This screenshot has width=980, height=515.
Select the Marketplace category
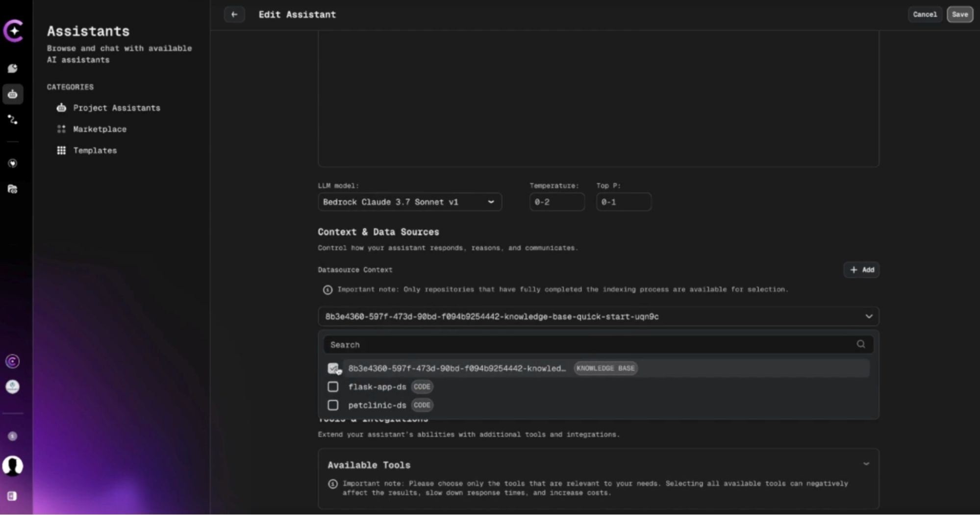100,129
